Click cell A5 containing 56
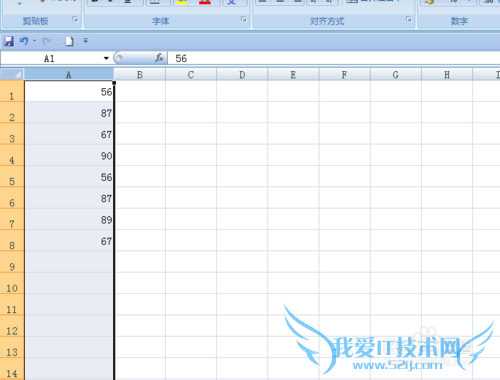500x380 pixels. click(x=69, y=176)
